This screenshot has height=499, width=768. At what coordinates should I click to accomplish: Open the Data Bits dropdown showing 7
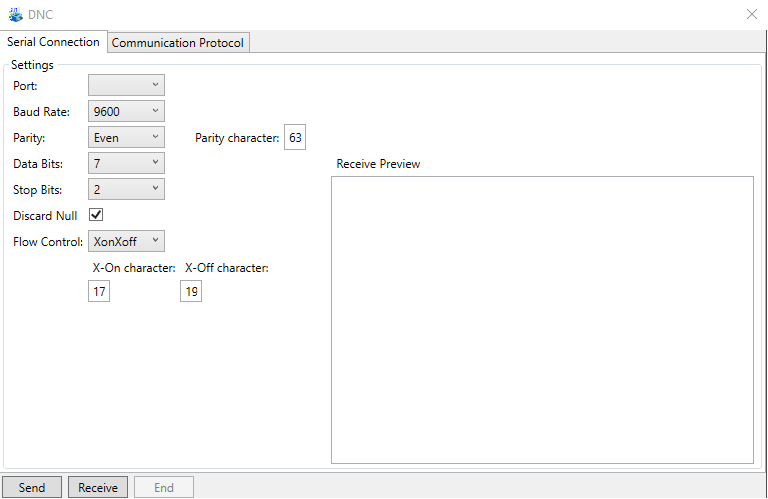(126, 163)
